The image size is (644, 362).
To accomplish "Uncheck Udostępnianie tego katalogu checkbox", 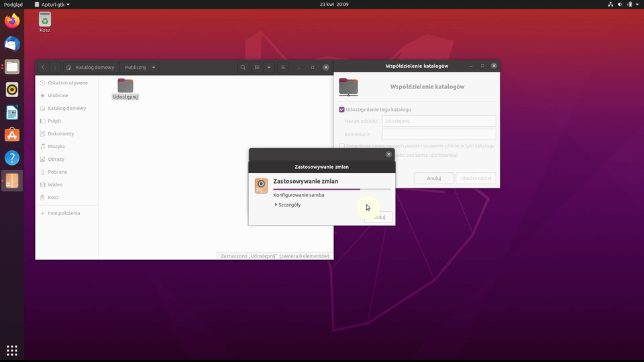I will [342, 109].
